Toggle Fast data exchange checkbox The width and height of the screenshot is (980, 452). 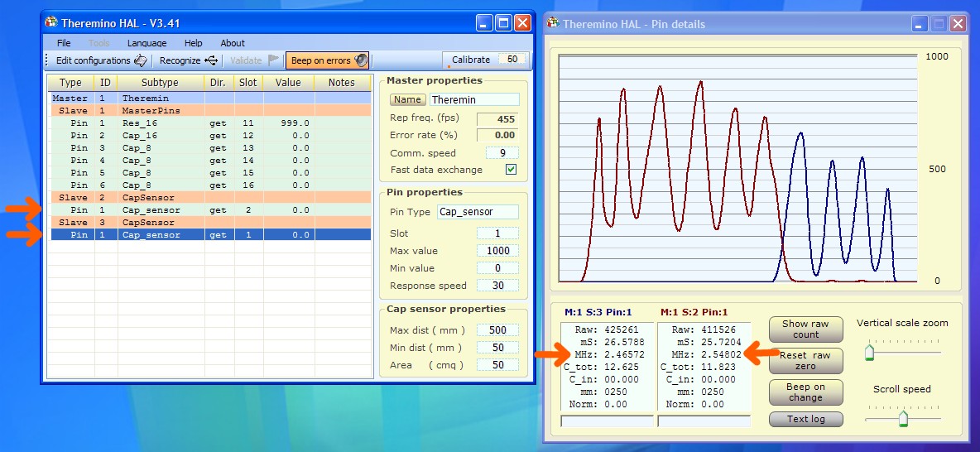coord(511,170)
